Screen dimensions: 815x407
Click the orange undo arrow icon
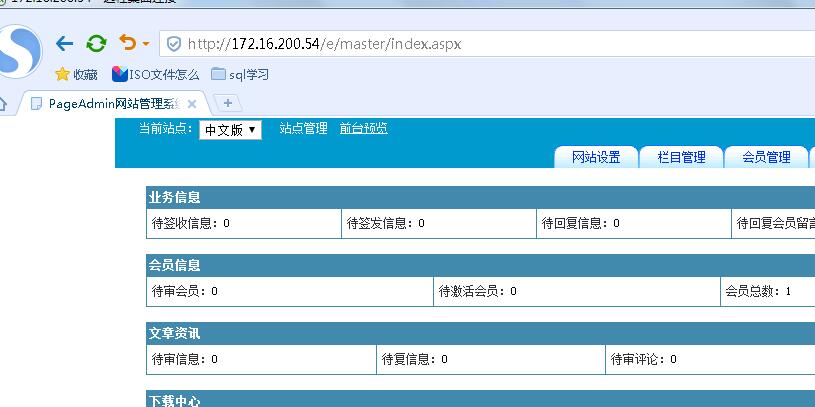127,43
